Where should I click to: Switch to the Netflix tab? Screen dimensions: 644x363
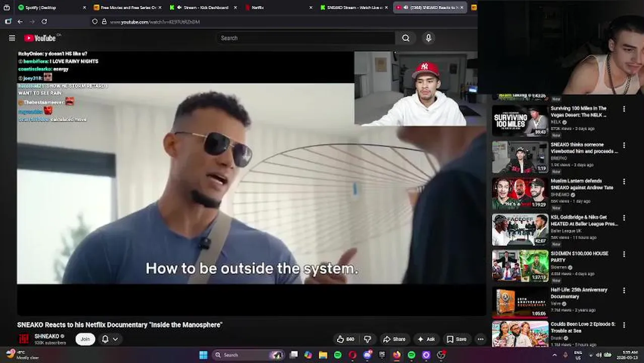click(279, 8)
